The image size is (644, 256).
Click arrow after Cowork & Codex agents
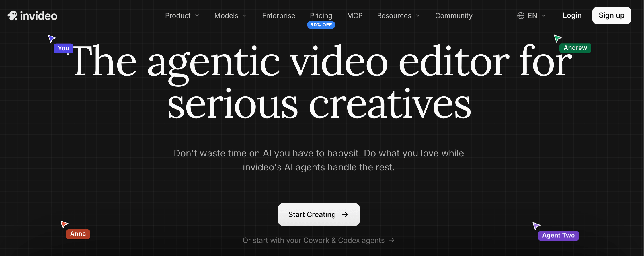[392, 240]
